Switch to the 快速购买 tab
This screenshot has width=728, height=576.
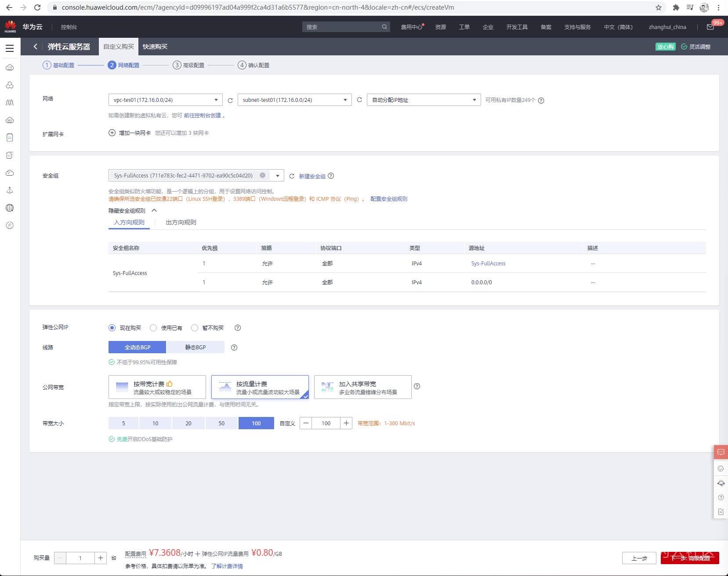tap(155, 47)
